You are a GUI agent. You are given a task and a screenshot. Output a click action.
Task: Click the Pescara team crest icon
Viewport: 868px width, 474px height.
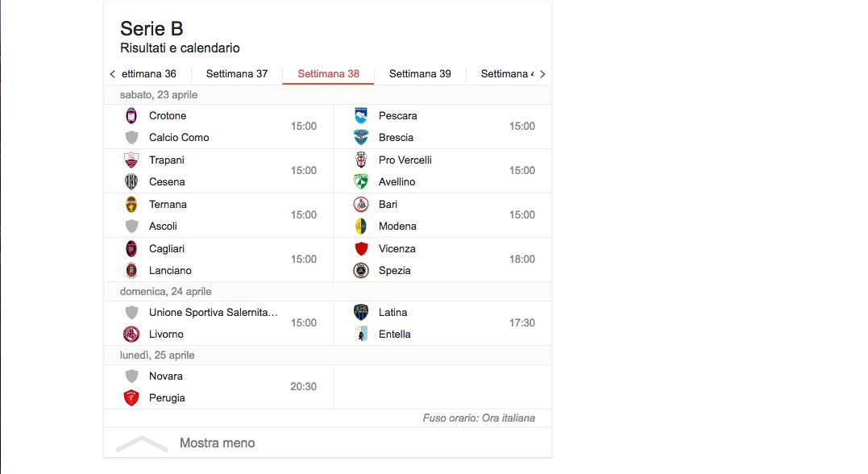tap(361, 116)
